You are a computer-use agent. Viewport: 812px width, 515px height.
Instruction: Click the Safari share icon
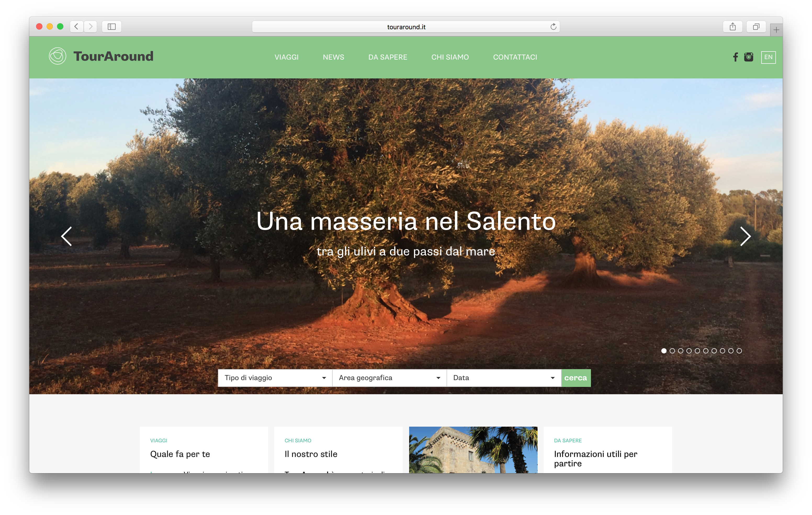click(732, 27)
